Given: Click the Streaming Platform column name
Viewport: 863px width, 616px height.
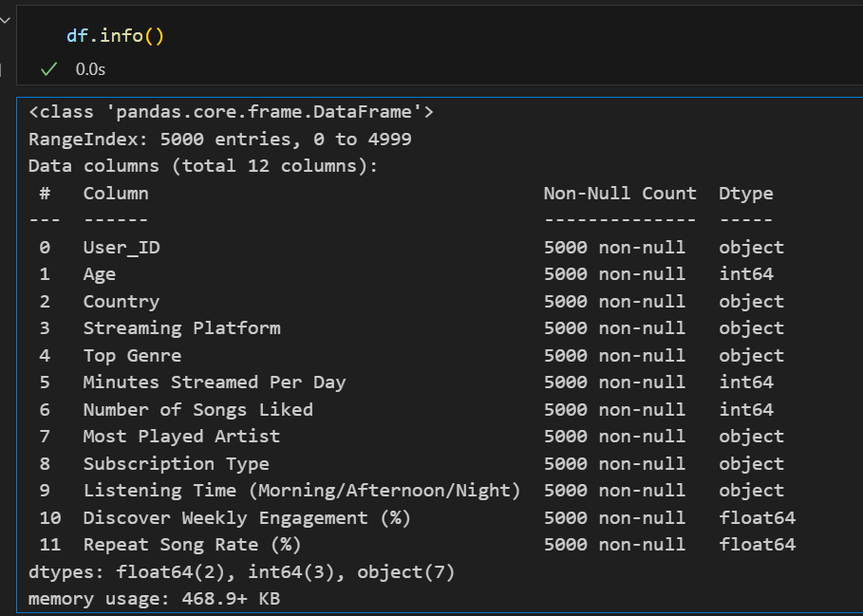Looking at the screenshot, I should pos(182,328).
